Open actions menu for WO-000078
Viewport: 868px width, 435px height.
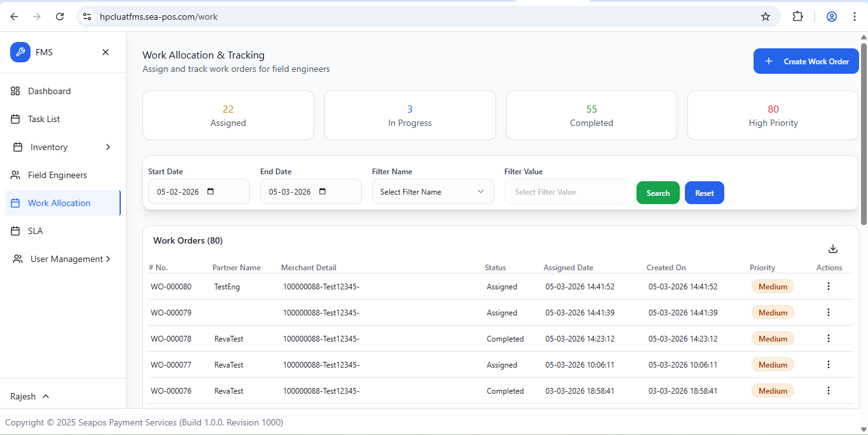click(x=828, y=338)
